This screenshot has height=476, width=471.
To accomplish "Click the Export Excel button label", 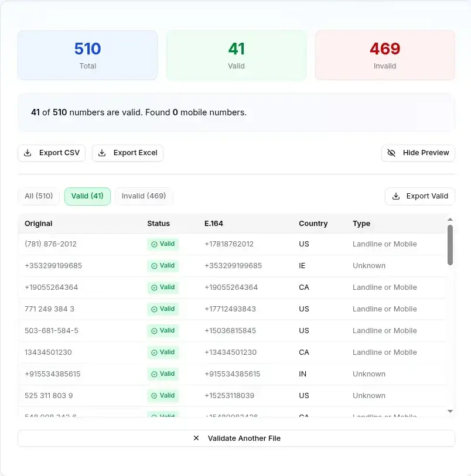I will click(135, 153).
